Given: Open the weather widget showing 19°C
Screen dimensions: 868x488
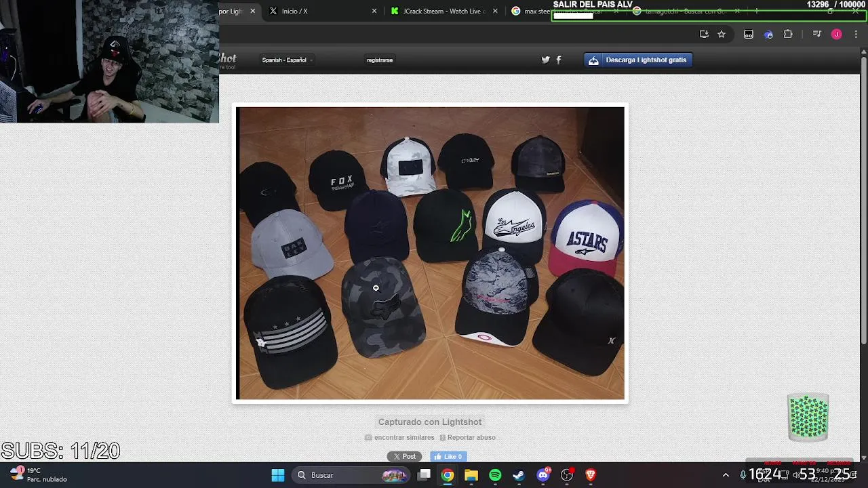Looking at the screenshot, I should [39, 474].
